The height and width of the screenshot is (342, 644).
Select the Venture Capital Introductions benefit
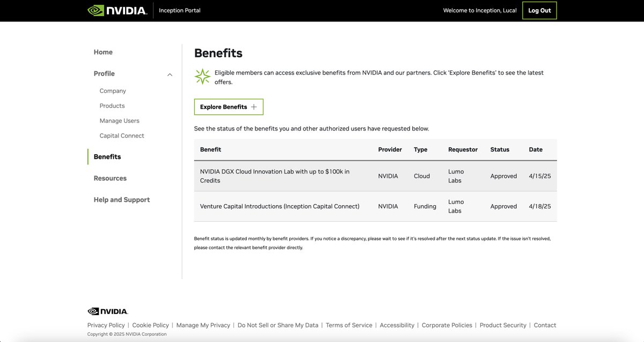[x=280, y=206]
